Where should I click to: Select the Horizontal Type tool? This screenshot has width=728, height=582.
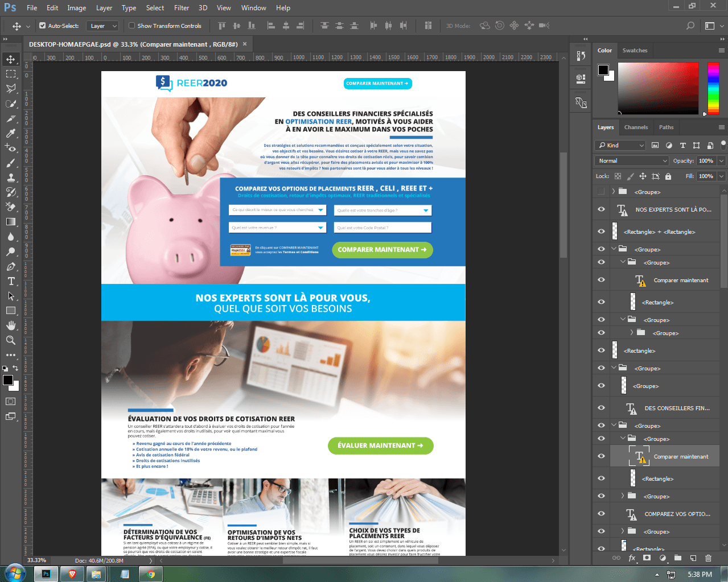tap(11, 281)
